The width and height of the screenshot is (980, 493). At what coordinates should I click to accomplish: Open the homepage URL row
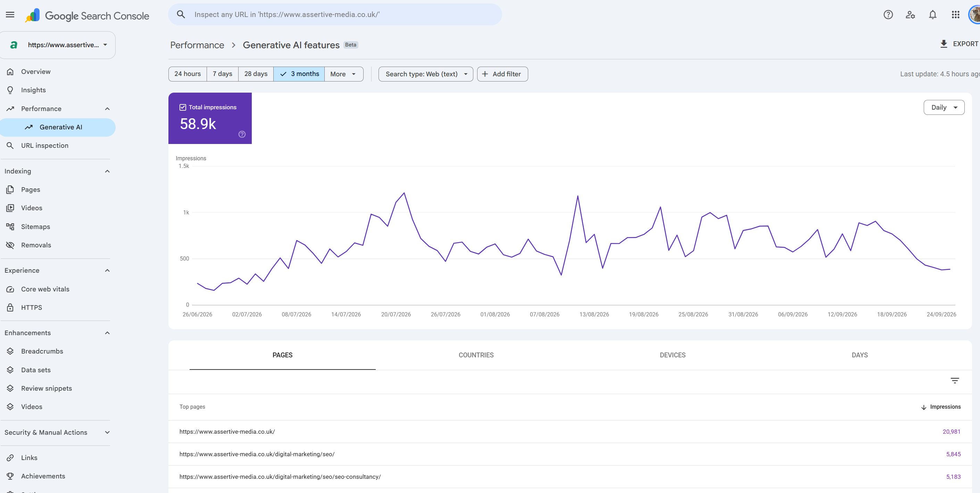point(570,432)
